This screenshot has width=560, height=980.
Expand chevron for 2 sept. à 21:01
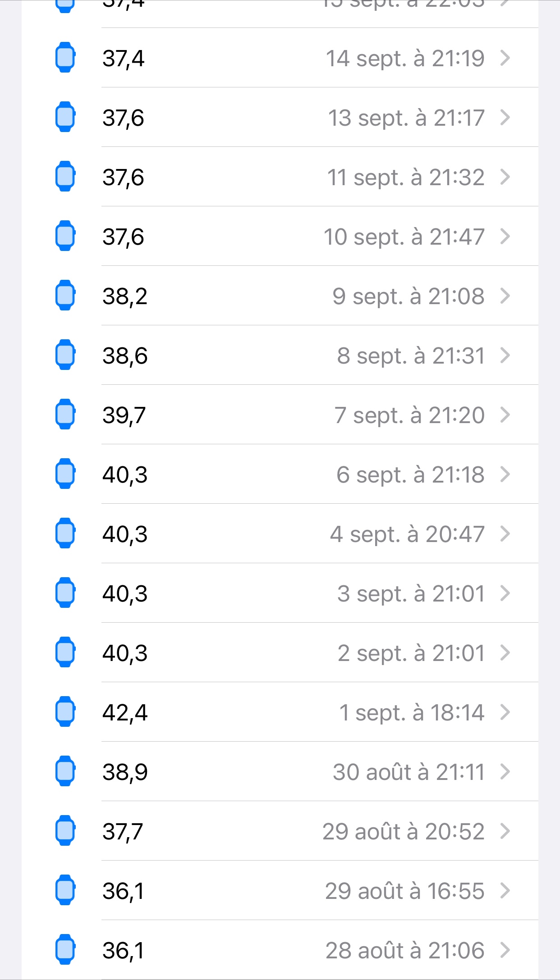[x=505, y=653]
